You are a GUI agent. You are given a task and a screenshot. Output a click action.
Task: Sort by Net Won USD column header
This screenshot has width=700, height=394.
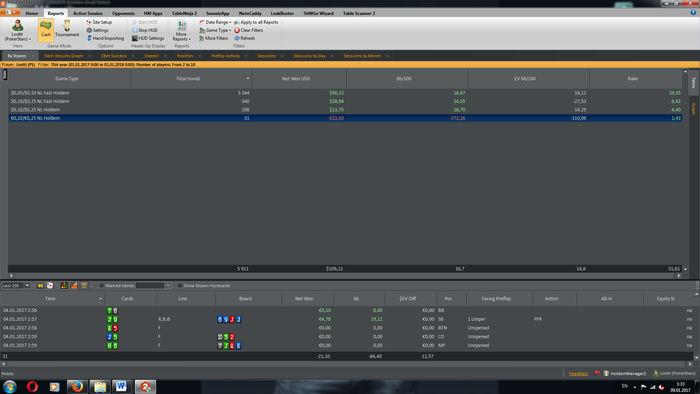click(x=299, y=79)
